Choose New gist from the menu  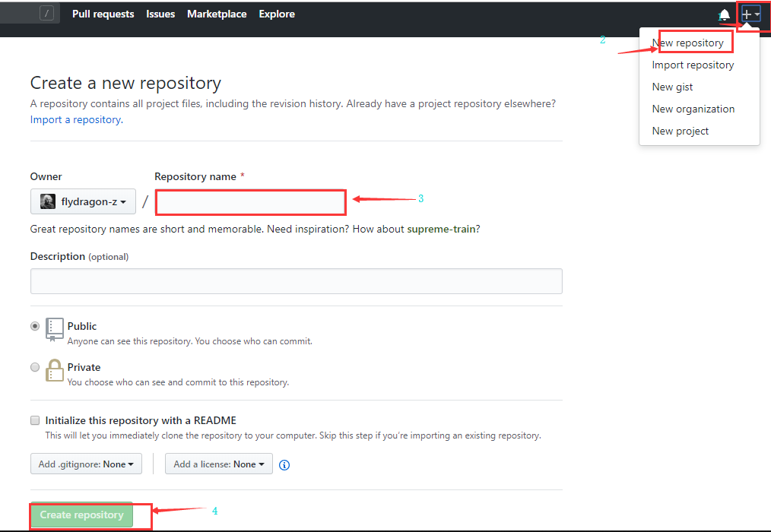672,87
